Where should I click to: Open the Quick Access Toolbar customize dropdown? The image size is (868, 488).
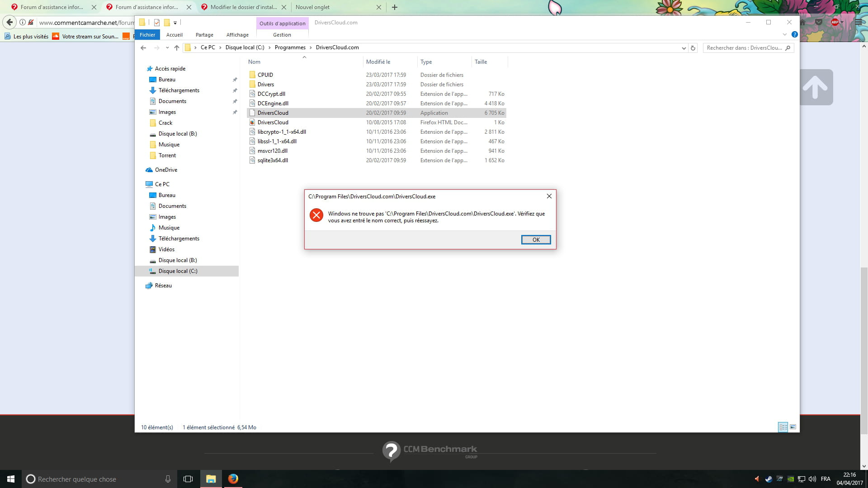[x=175, y=23]
